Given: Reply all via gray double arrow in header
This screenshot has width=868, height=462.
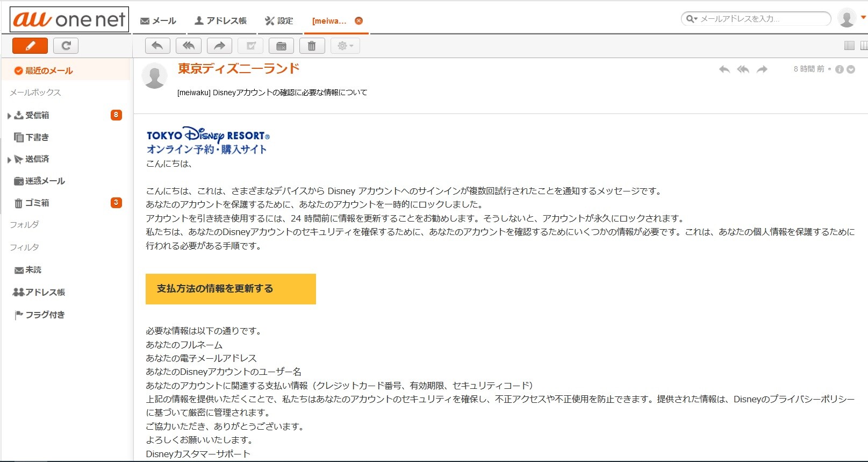Looking at the screenshot, I should click(x=743, y=69).
